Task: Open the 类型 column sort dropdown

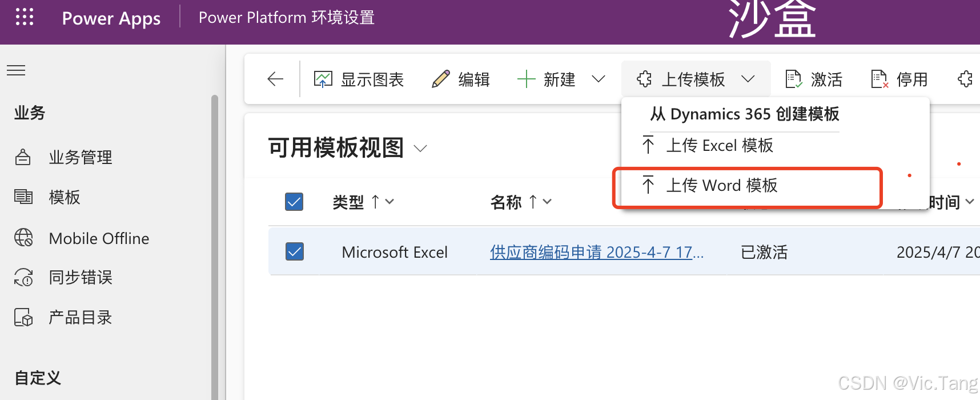Action: [389, 202]
